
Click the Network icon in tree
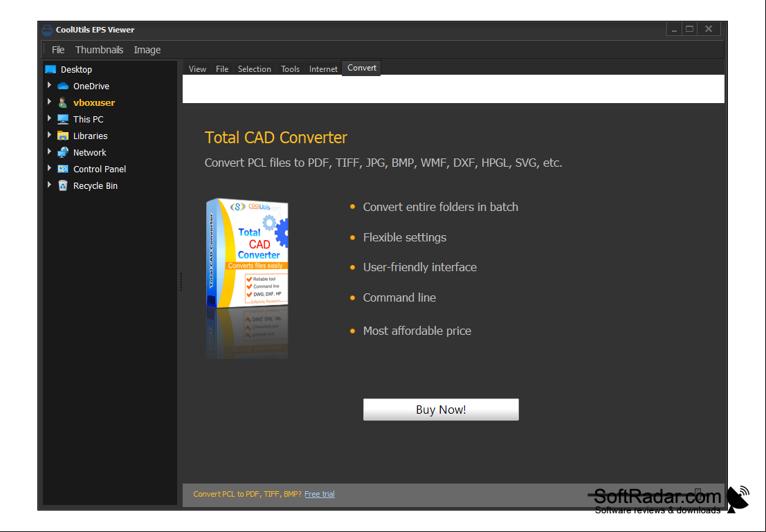click(x=62, y=152)
